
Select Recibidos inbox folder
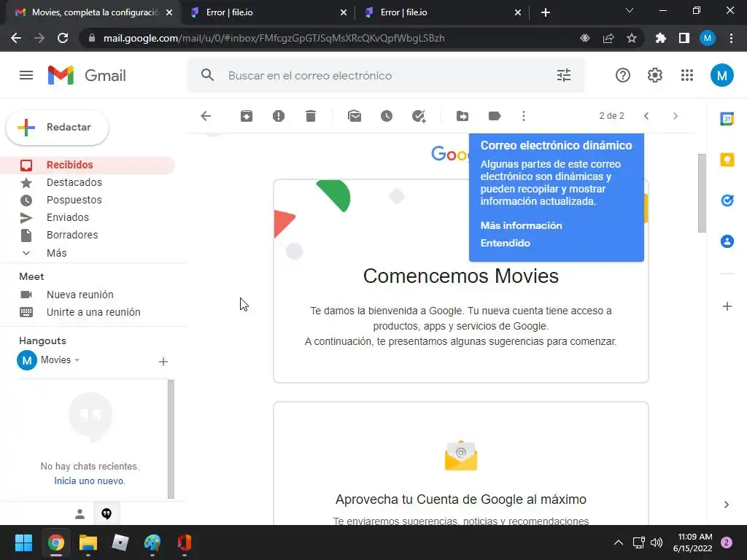[88, 165]
